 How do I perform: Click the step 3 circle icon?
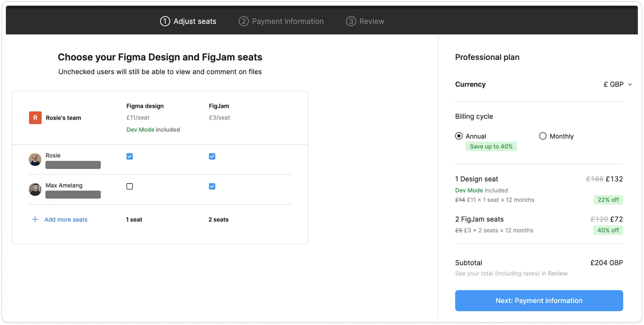(x=351, y=21)
